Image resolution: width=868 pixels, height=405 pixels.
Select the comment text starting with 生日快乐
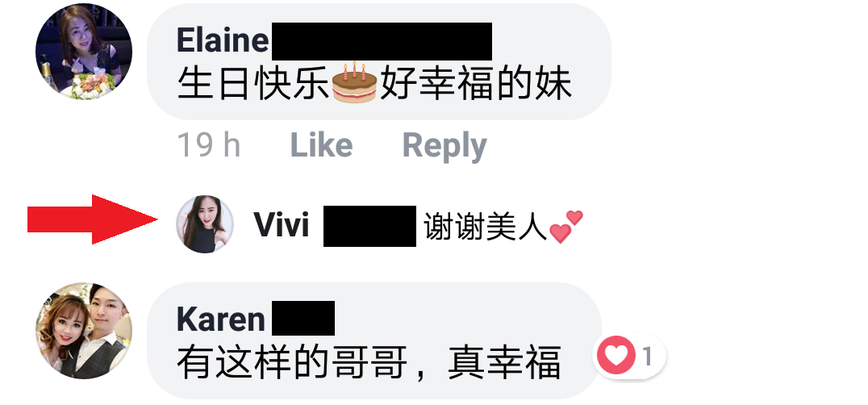[x=374, y=86]
